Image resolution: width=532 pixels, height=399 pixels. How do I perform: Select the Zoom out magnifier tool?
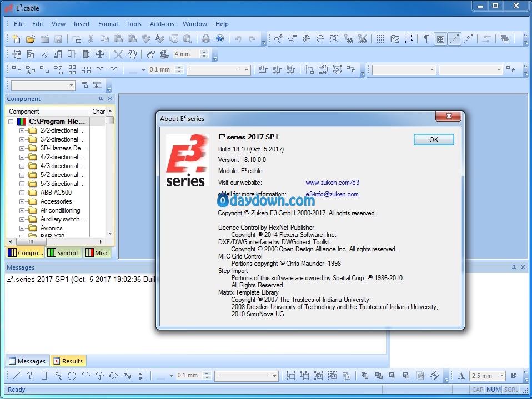pyautogui.click(x=292, y=39)
